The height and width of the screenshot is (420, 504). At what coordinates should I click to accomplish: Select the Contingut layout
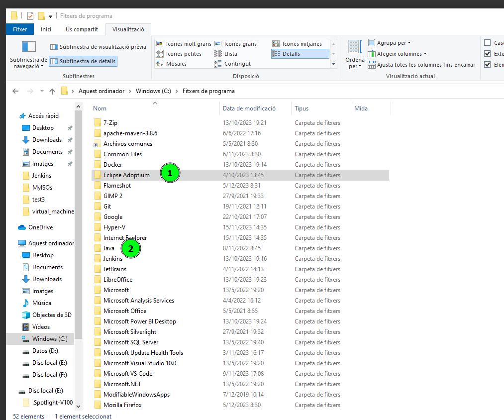[232, 64]
